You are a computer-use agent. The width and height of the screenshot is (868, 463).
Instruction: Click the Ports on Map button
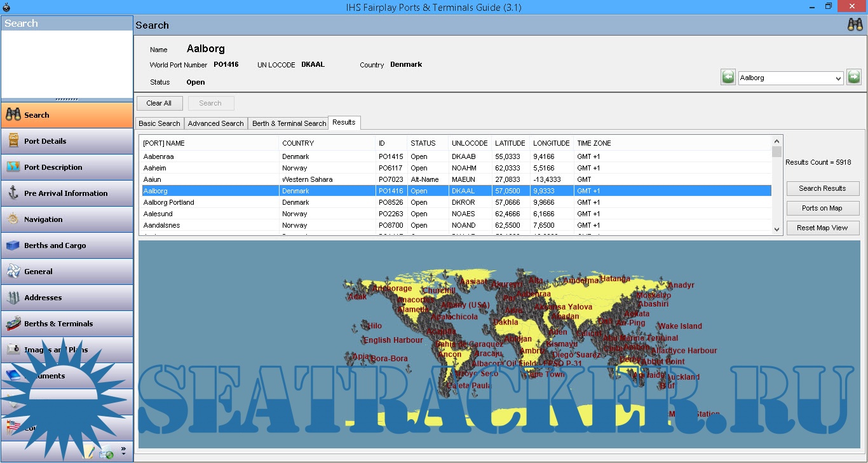(x=822, y=208)
